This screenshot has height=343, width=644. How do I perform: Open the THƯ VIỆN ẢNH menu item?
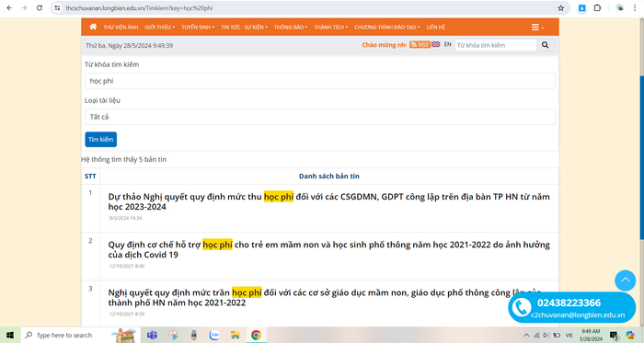click(121, 27)
